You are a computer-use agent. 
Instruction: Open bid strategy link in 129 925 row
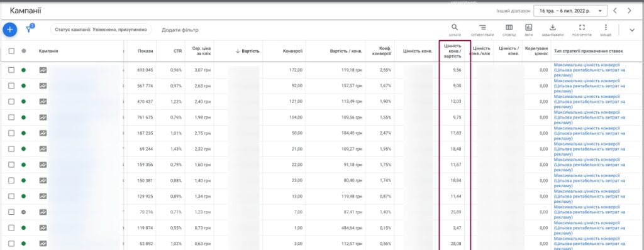coord(590,196)
